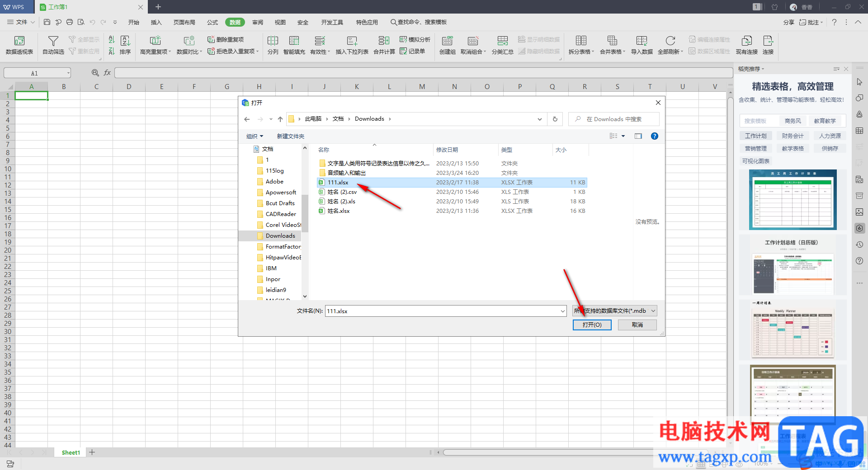Click the 财务会计 template category
The height and width of the screenshot is (470, 868).
tap(793, 136)
